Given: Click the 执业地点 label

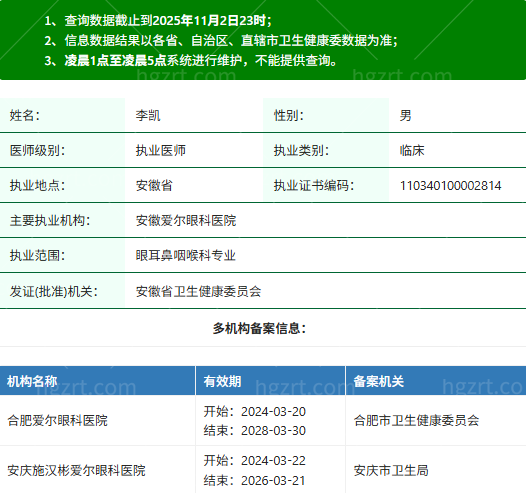Looking at the screenshot, I should pos(37,185).
